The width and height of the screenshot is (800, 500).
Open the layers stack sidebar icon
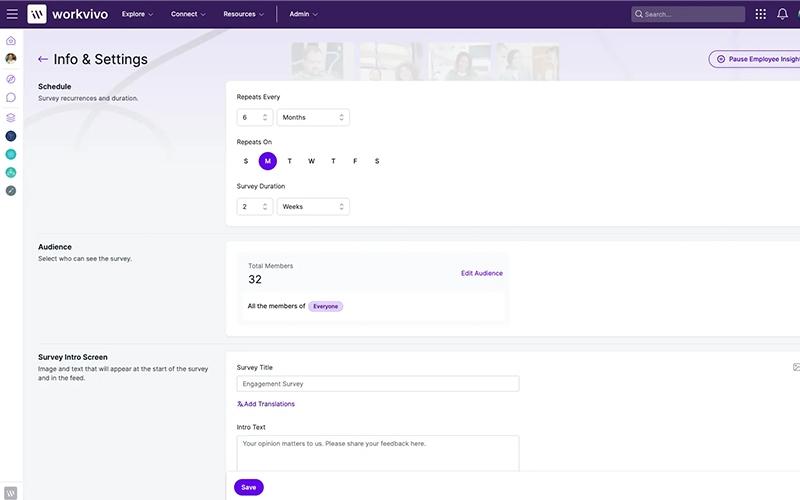pos(11,118)
